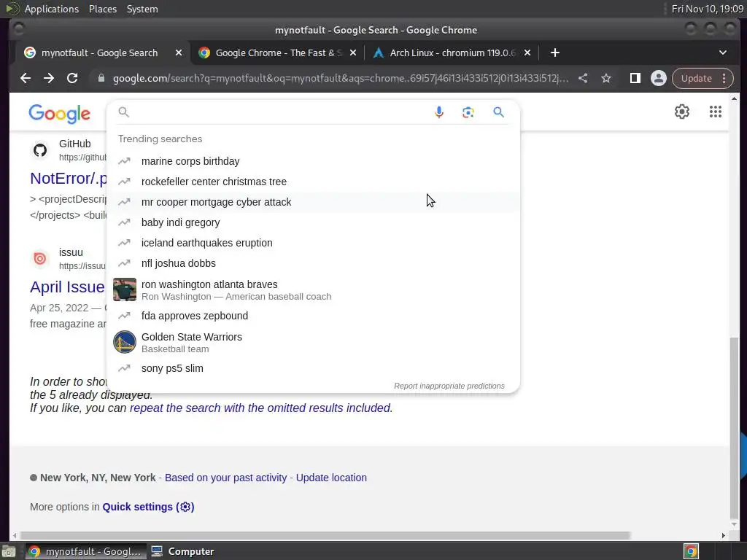Click the clock Fri Nov 10, 19:09

pos(708,9)
